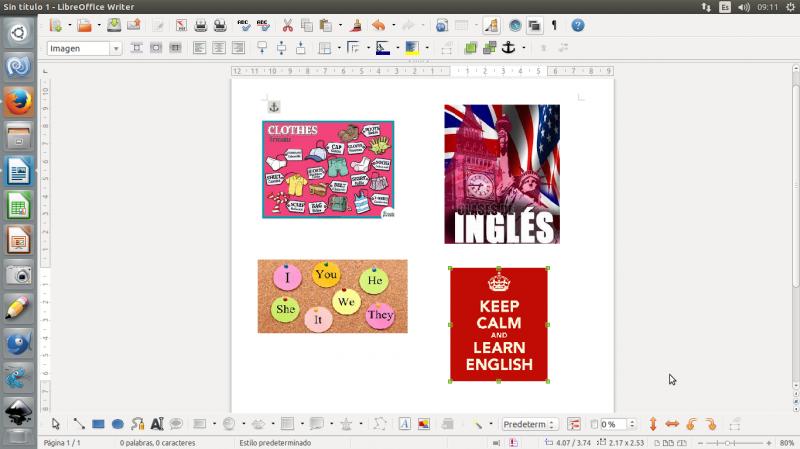Expand the New document dropdown arrow
The width and height of the screenshot is (800, 449).
pos(69,25)
